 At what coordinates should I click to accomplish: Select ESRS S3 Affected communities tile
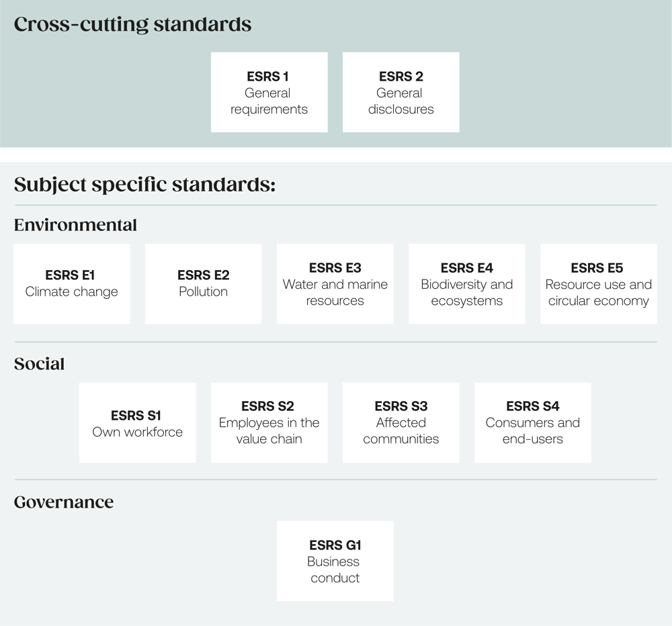click(x=401, y=422)
